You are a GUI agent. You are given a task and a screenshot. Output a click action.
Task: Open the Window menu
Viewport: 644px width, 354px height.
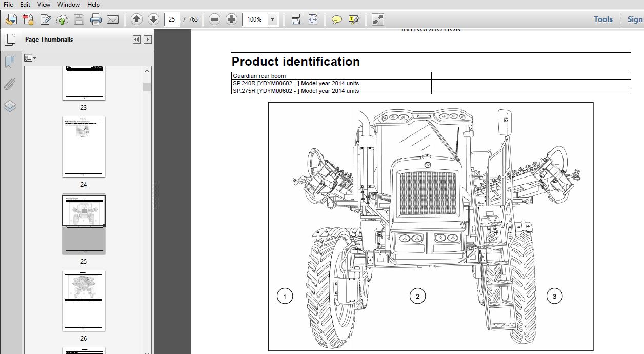click(68, 4)
